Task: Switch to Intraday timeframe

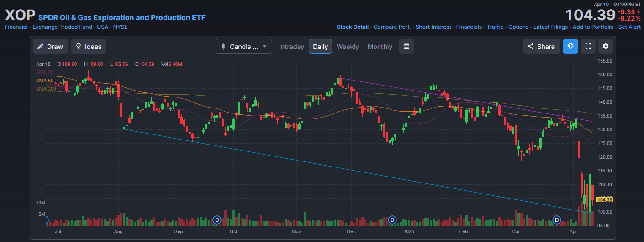Action: point(291,47)
